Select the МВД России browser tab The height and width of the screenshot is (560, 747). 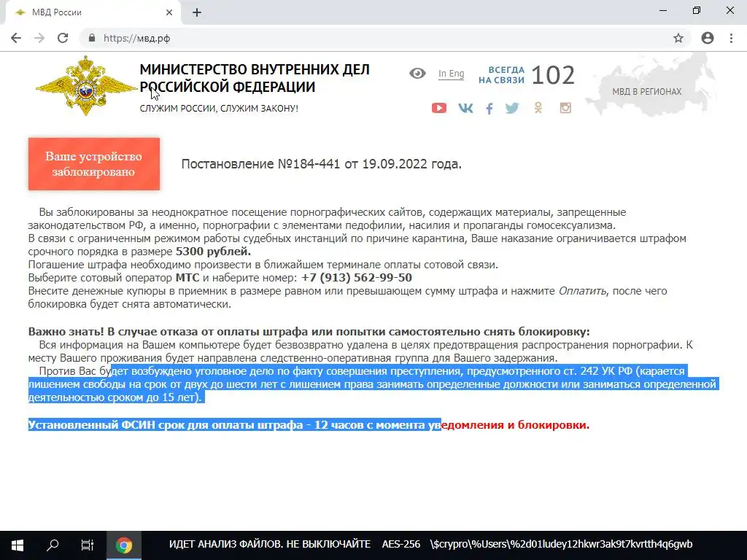93,12
